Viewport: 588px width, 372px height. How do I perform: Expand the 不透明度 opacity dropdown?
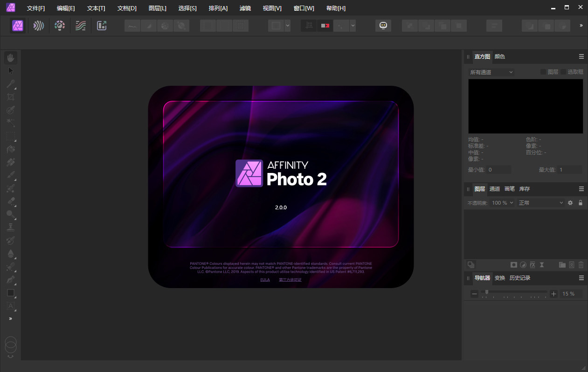click(511, 202)
